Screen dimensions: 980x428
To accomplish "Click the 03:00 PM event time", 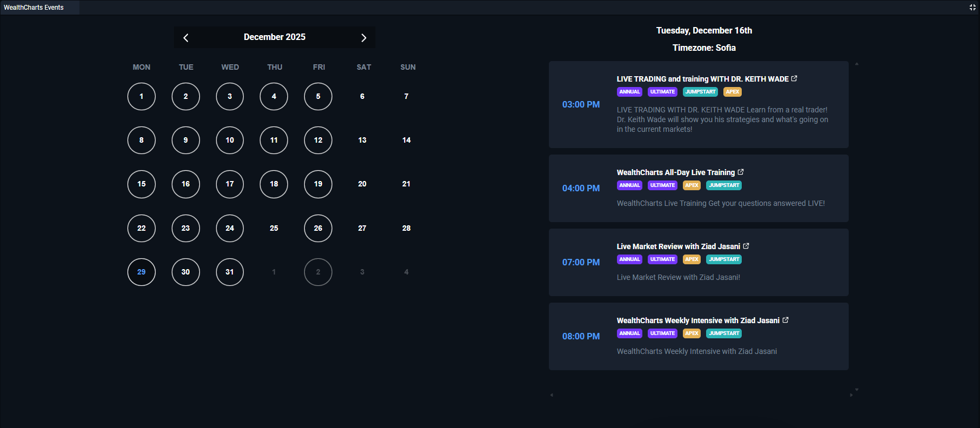I will coord(581,104).
